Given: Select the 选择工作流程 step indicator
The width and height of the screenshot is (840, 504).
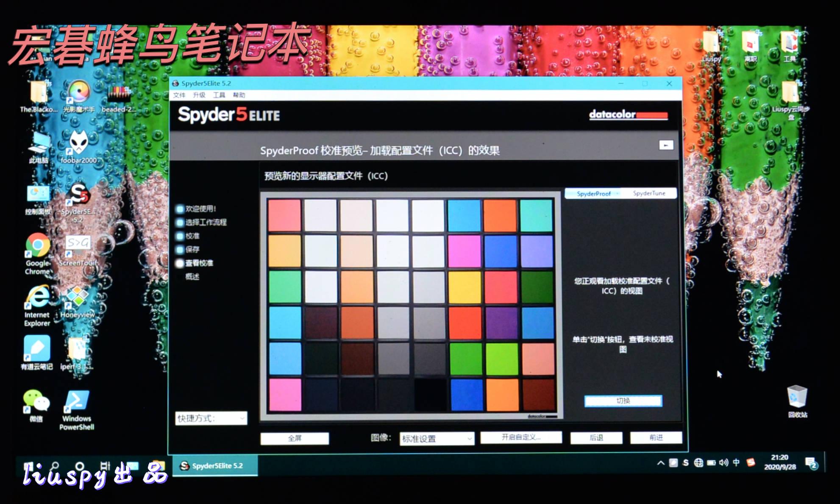Looking at the screenshot, I should pyautogui.click(x=180, y=223).
